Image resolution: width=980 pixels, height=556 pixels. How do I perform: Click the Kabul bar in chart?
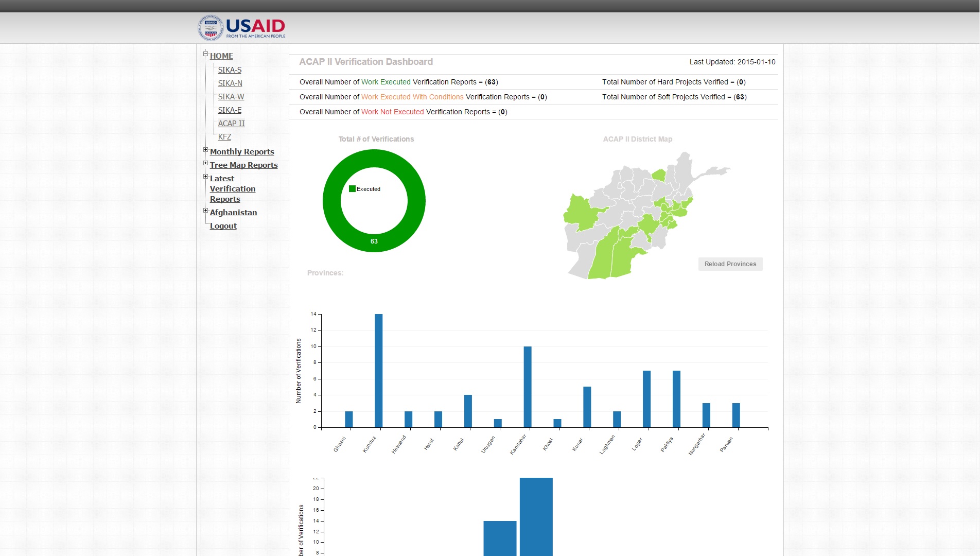coord(468,411)
